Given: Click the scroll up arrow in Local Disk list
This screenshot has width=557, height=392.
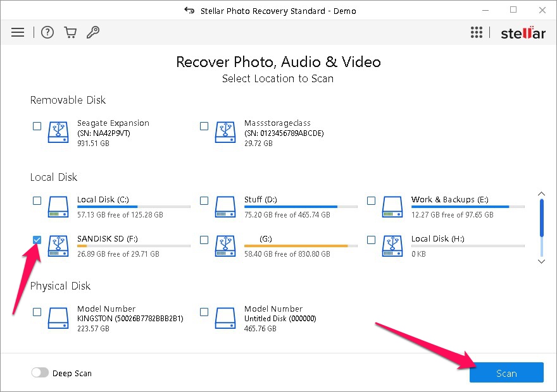Looking at the screenshot, I should point(541,193).
